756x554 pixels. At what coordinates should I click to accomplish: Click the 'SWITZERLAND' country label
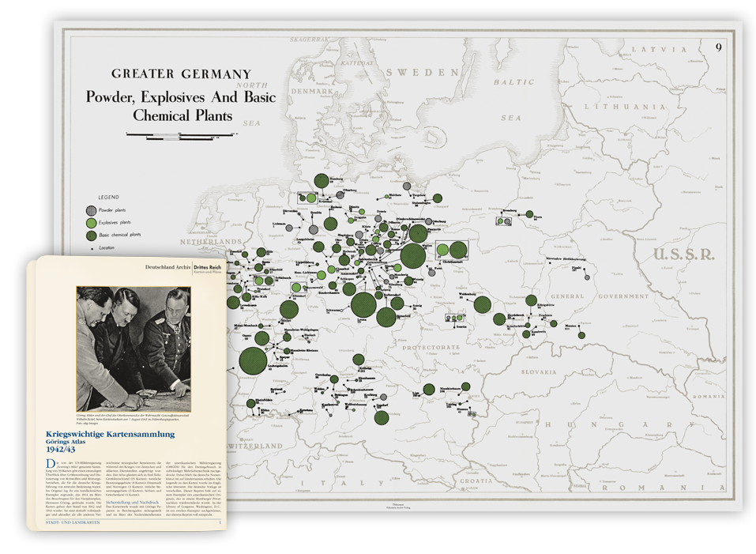254,446
